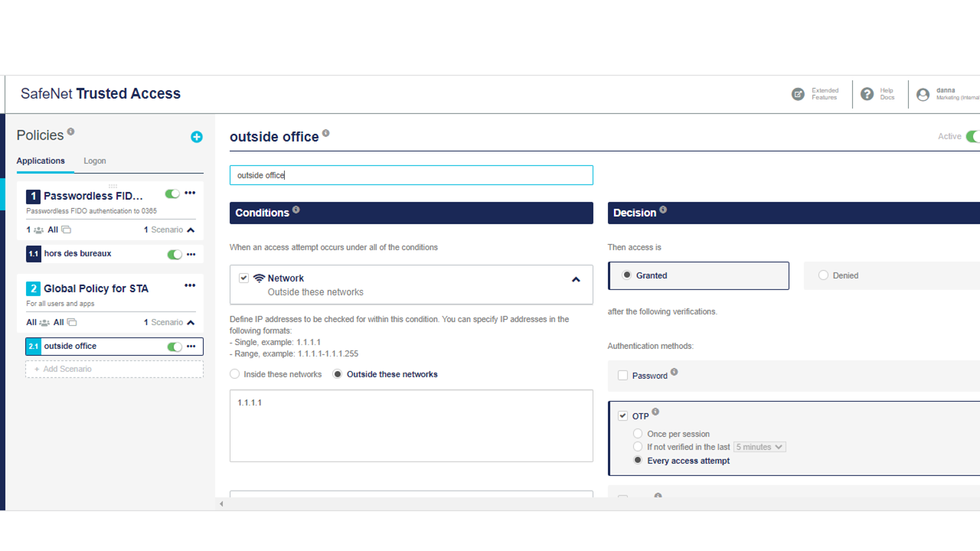The image size is (980, 551).
Task: Collapse the scenario list for Passwordless FIDO
Action: coord(191,230)
